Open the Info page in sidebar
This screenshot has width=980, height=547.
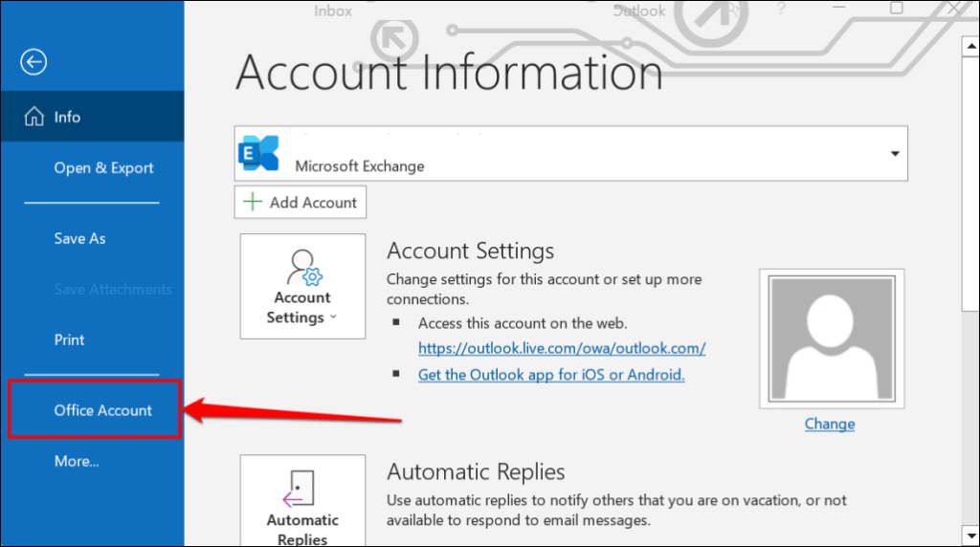pyautogui.click(x=93, y=116)
